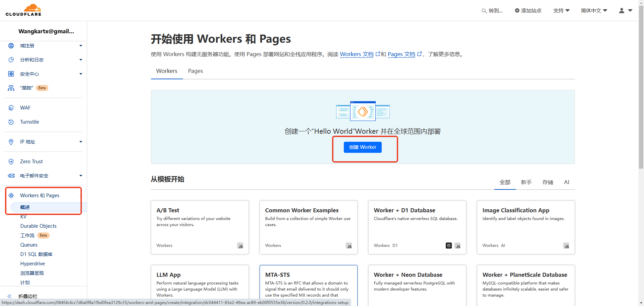644x306 pixels.
Task: Click the email security envelope icon
Action: pos(11,176)
